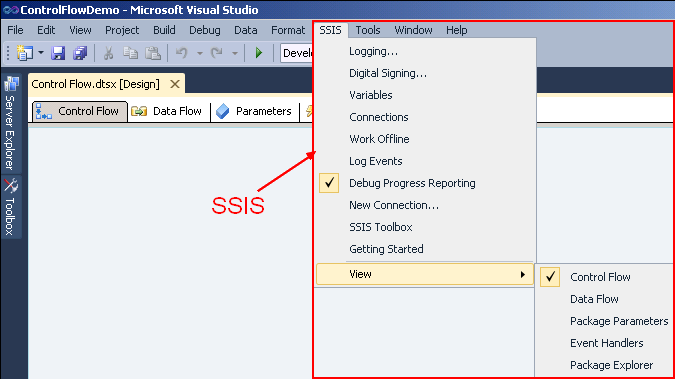Click the Cut scissors icon
Viewport: 675px width, 379px height.
[x=108, y=53]
